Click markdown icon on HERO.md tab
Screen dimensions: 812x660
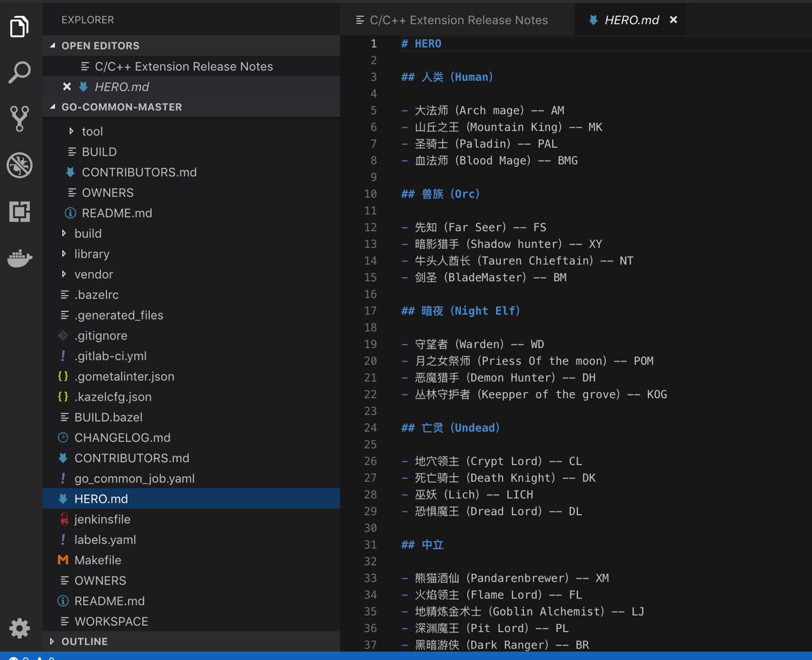click(x=593, y=20)
